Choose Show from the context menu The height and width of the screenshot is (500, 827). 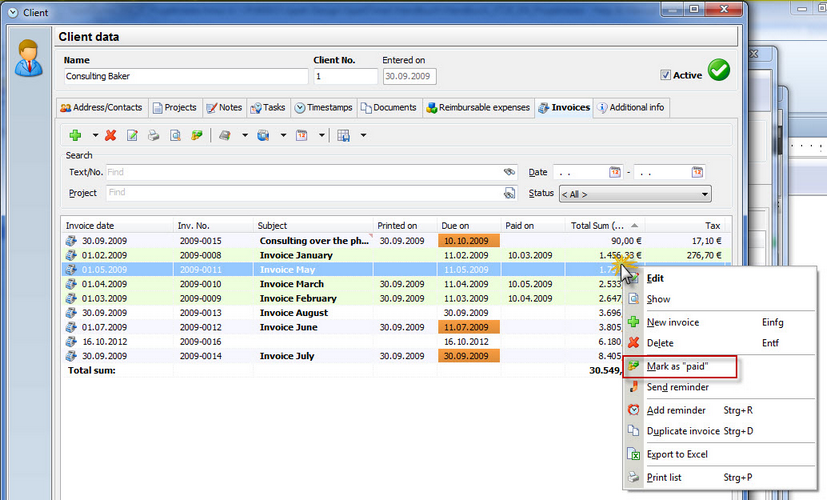tap(720, 299)
